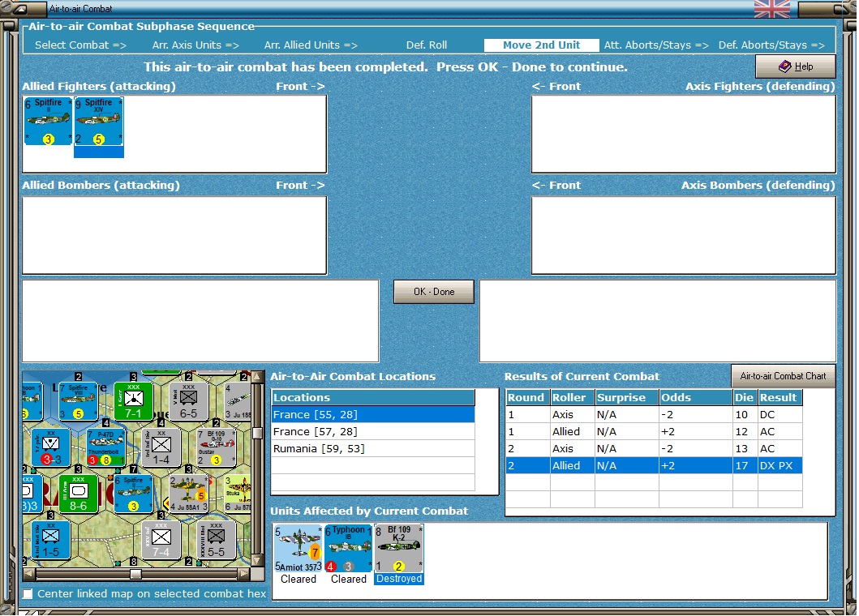Click the Bf 109 G-10 Gustav counter

coord(216,448)
